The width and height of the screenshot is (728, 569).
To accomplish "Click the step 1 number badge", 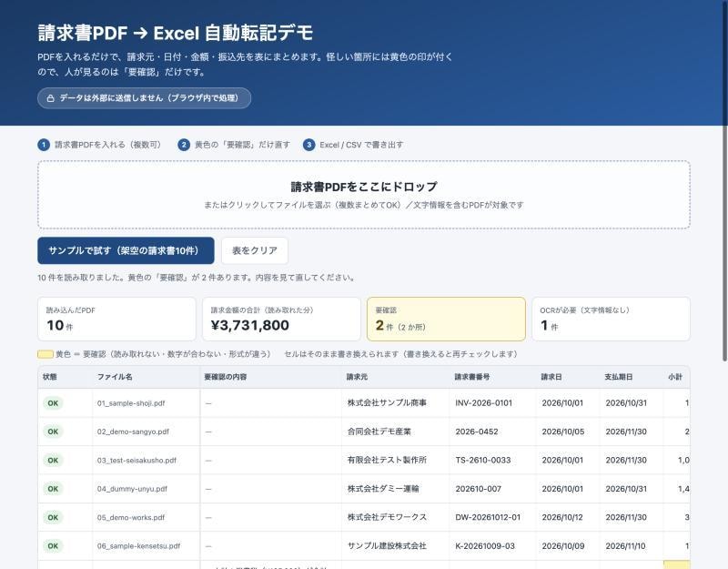I will pyautogui.click(x=44, y=145).
